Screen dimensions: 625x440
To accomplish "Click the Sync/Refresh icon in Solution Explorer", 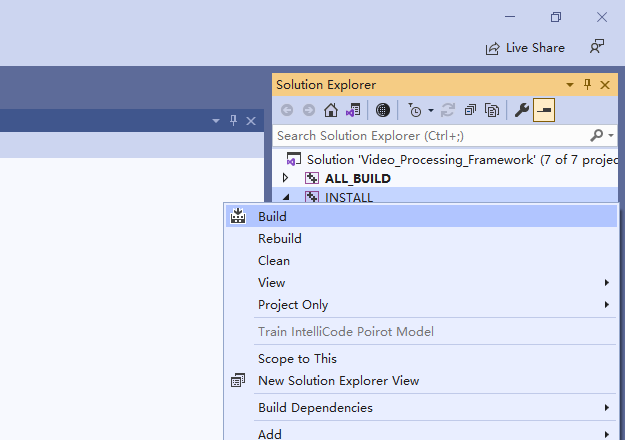I will pos(448,110).
